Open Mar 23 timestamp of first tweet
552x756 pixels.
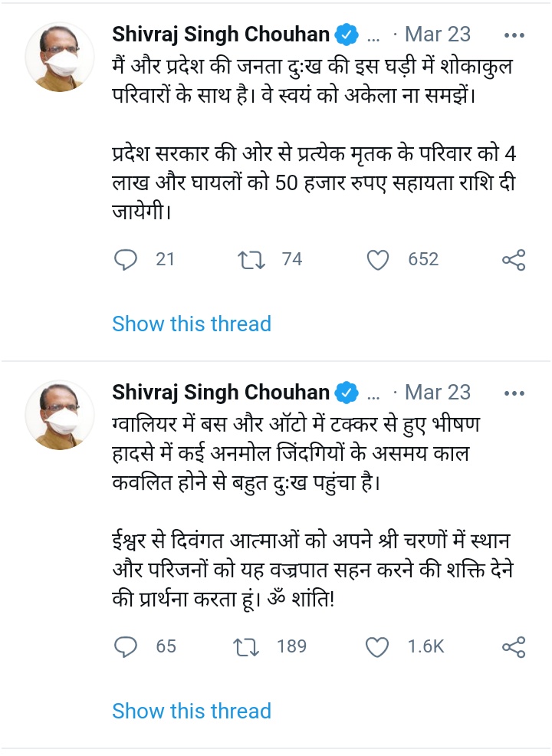(x=437, y=35)
